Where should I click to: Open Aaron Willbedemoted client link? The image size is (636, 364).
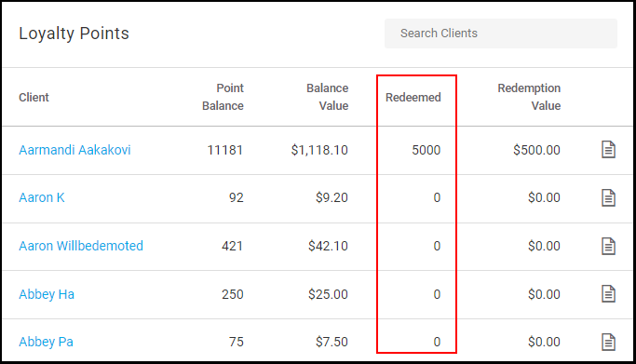(81, 246)
